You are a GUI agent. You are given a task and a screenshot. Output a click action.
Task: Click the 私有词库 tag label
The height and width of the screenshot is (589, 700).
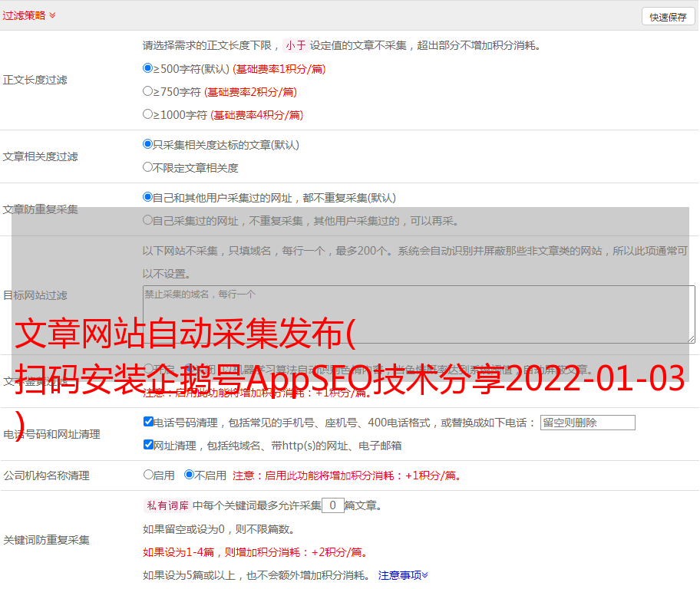166,506
